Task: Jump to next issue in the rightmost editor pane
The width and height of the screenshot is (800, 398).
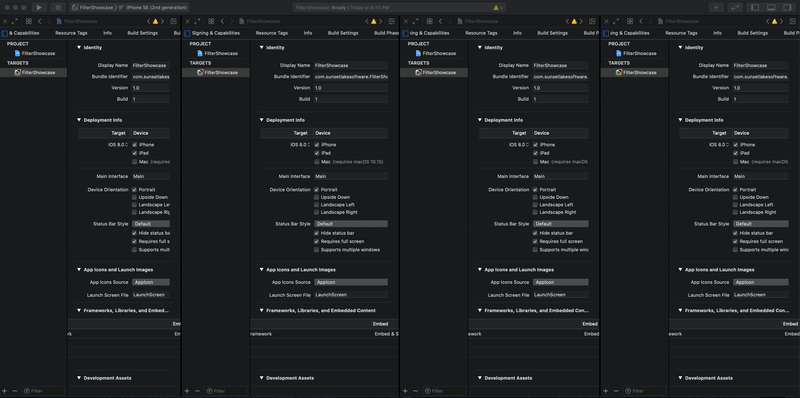Action: click(x=781, y=21)
